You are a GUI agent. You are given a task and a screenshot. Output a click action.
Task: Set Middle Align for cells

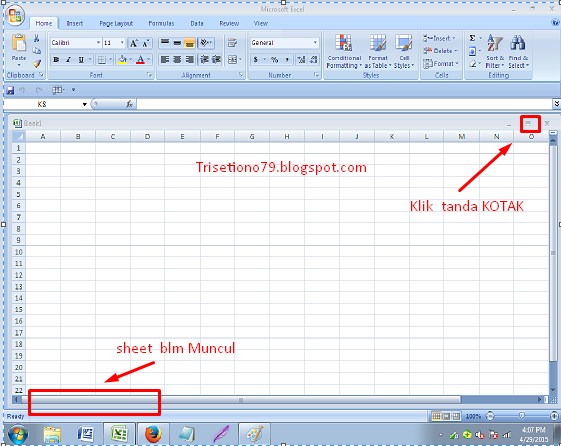pos(177,43)
